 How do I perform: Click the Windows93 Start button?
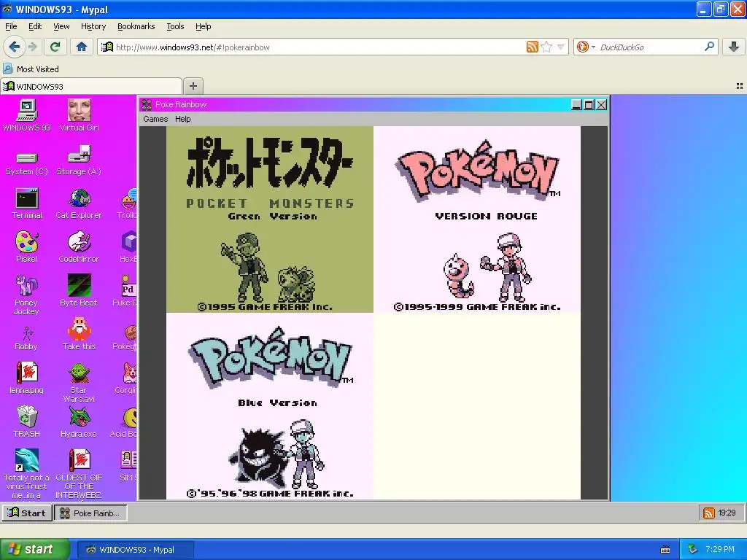click(27, 513)
